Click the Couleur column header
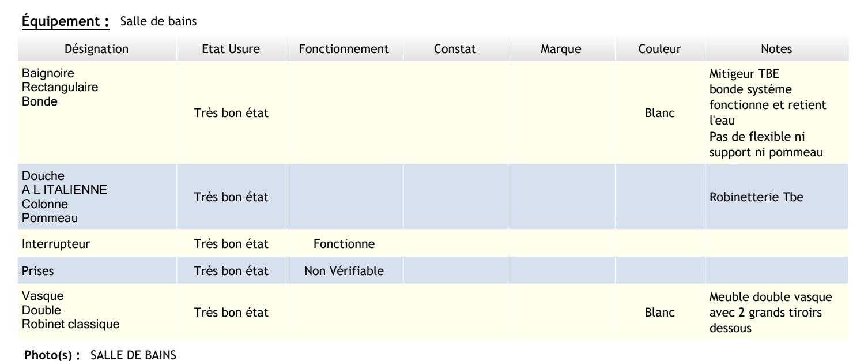The width and height of the screenshot is (868, 361). pos(660,50)
